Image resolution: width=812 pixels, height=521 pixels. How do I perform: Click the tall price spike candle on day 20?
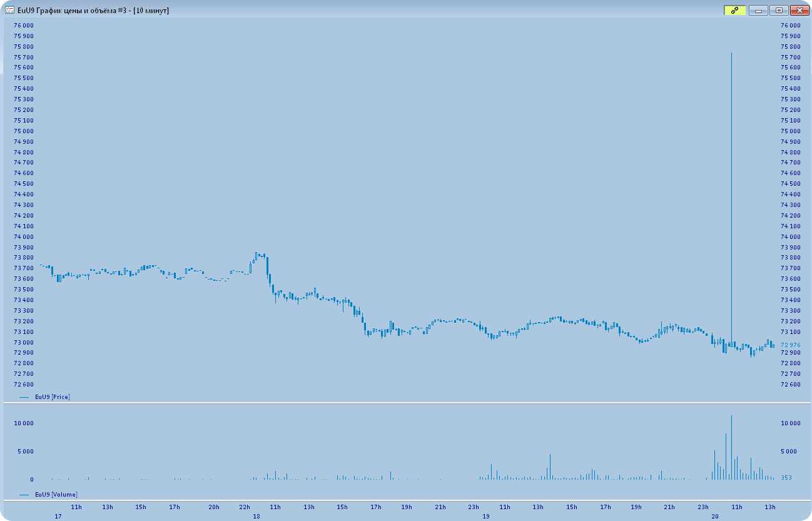[731, 188]
